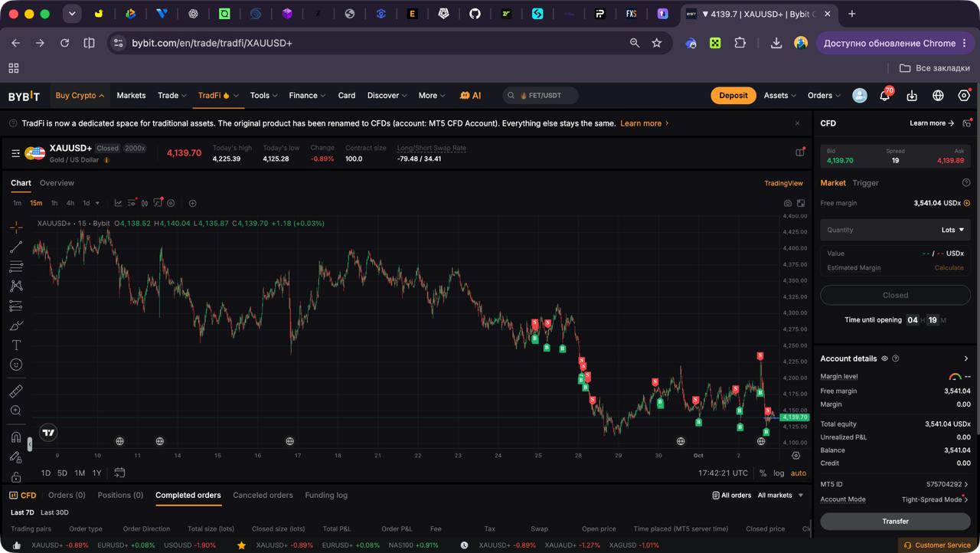Open the notifications bell
980x553 pixels.
coord(885,96)
